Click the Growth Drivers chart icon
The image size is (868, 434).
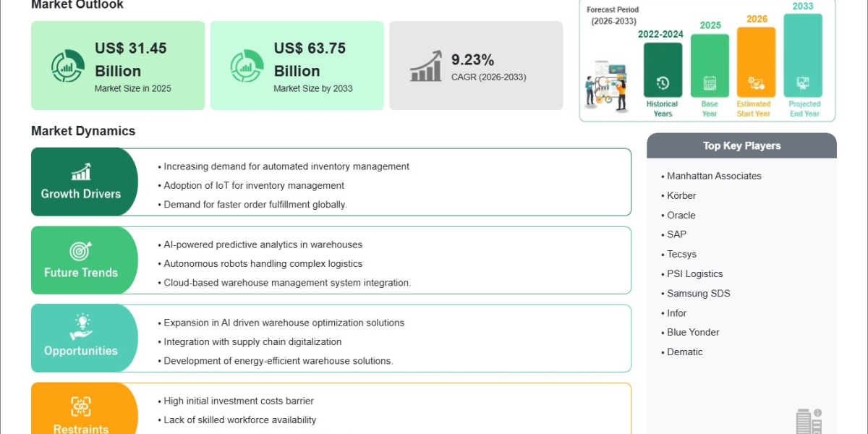[81, 171]
